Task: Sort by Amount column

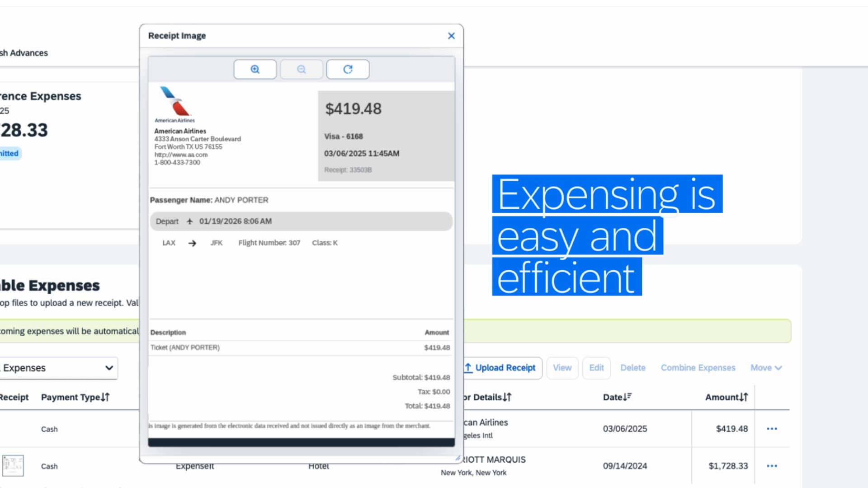Action: coord(726,397)
